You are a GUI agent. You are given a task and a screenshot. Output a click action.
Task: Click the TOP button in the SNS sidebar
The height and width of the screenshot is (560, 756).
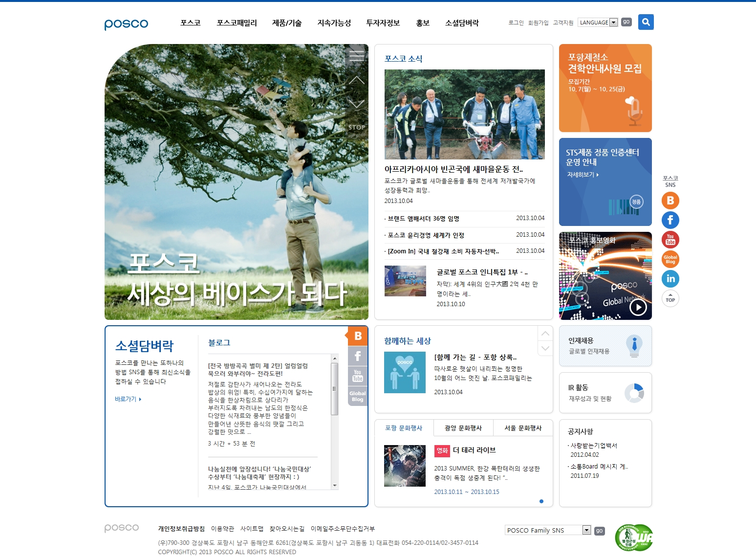pyautogui.click(x=670, y=298)
